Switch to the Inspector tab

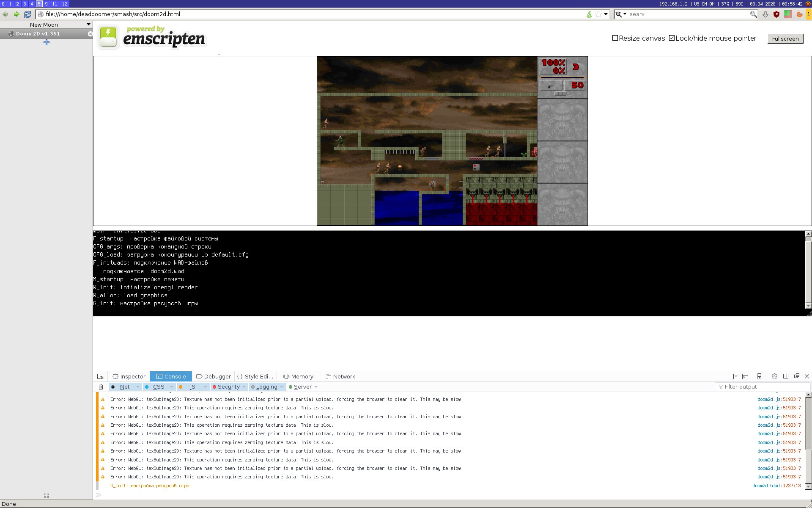pos(129,376)
